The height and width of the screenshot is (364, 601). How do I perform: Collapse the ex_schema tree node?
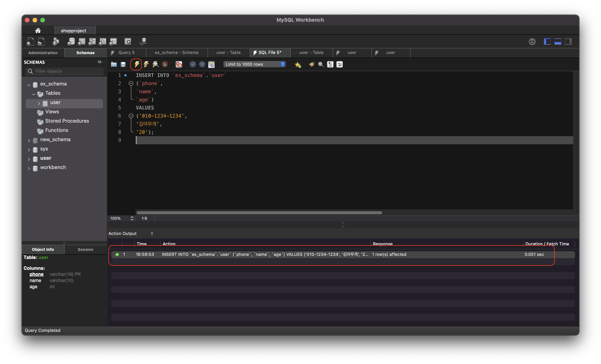pyautogui.click(x=29, y=85)
